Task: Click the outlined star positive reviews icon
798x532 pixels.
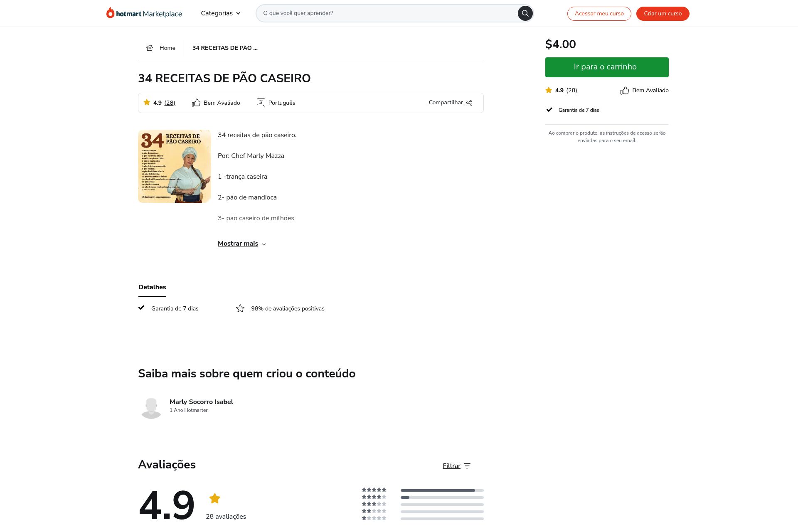Action: click(x=240, y=308)
